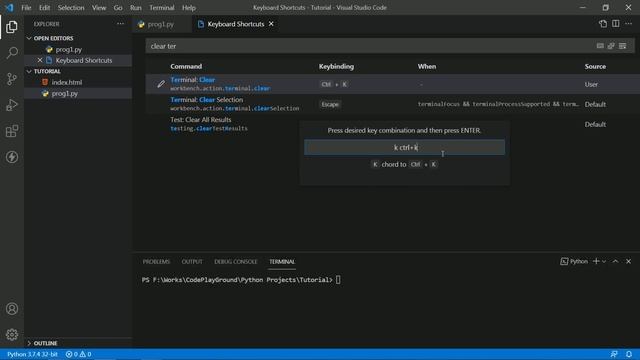
Task: Open the Explorer view in activity bar
Action: click(12, 27)
